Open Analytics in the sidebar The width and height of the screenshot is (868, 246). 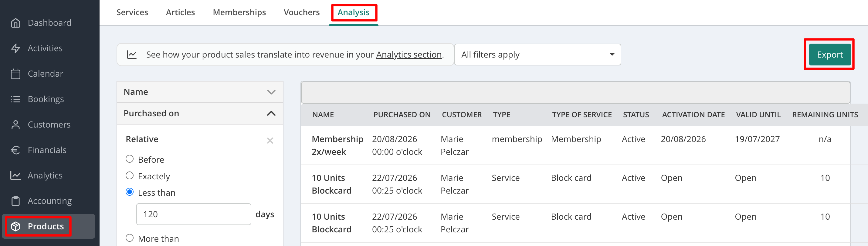coord(45,175)
